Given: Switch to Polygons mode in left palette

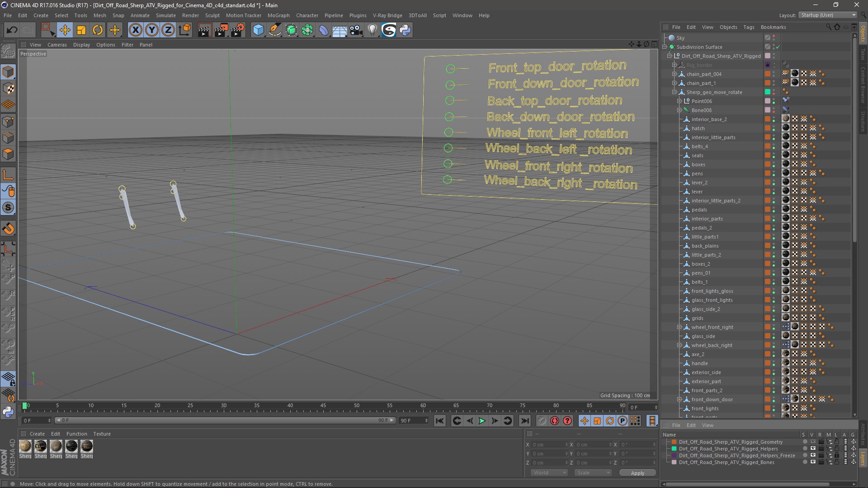Looking at the screenshot, I should (8, 154).
